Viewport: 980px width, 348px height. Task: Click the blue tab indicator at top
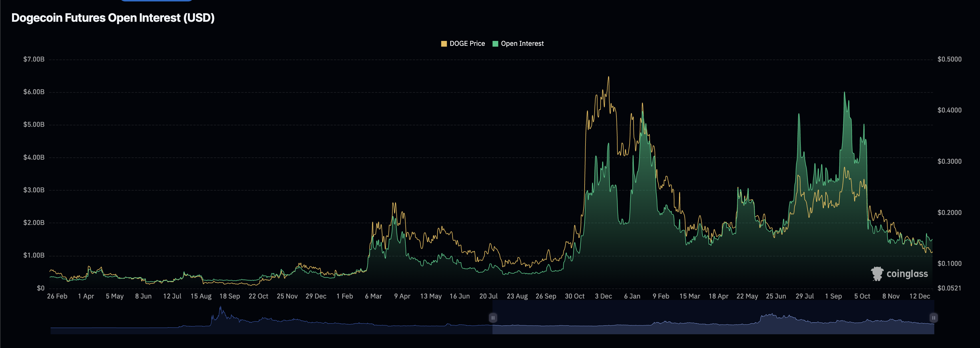[157, 1]
